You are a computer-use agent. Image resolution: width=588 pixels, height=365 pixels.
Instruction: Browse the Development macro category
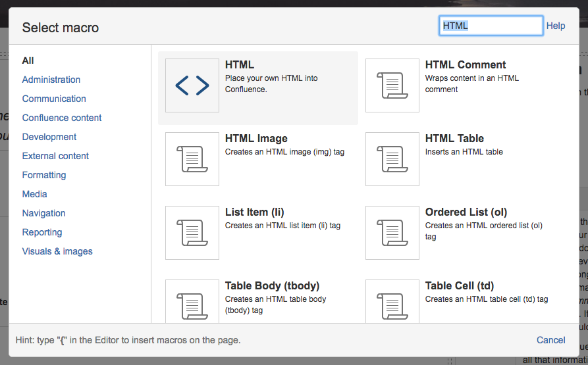(x=49, y=137)
